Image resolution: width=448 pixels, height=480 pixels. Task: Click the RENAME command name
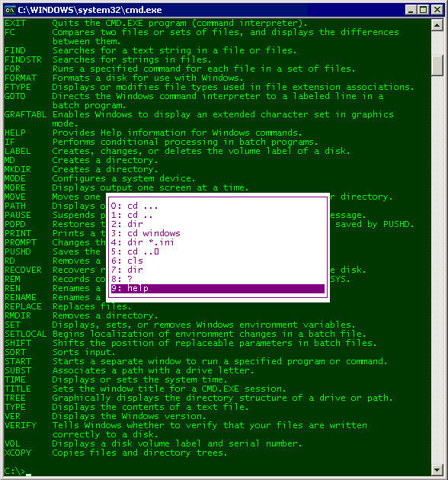21,298
